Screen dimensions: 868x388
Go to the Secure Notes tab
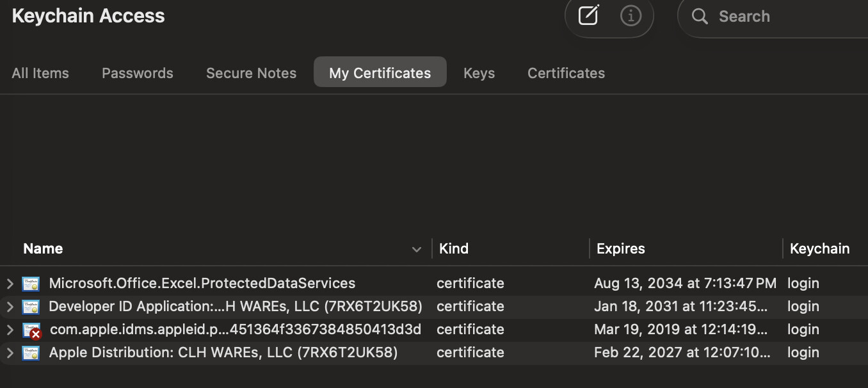[251, 73]
